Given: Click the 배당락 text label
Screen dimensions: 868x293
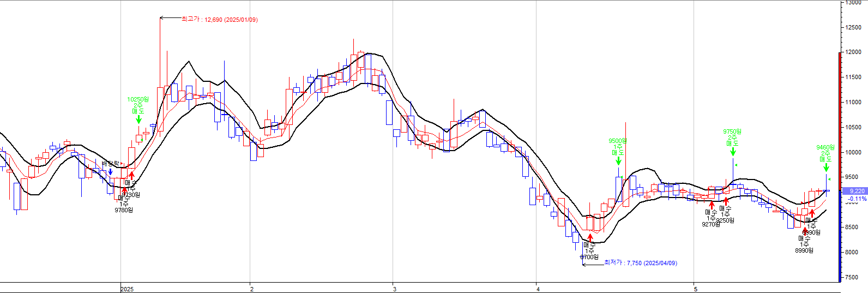Looking at the screenshot, I should [x=110, y=164].
